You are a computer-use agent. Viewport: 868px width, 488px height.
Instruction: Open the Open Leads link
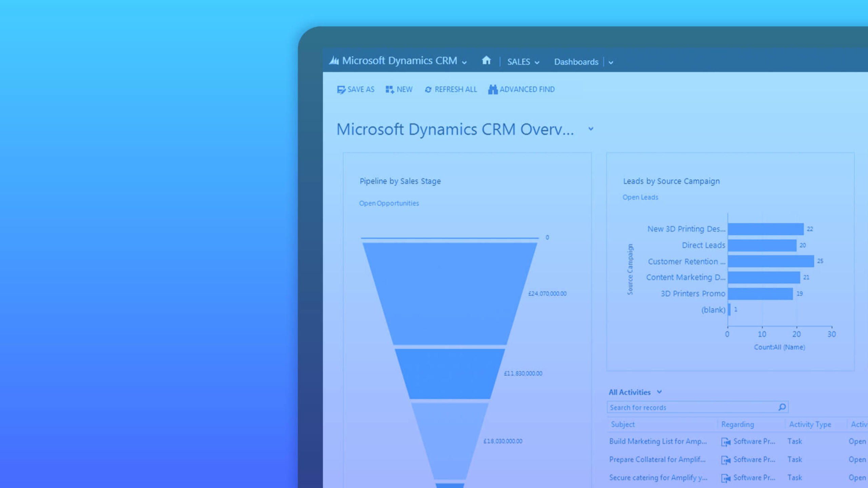[x=640, y=197]
